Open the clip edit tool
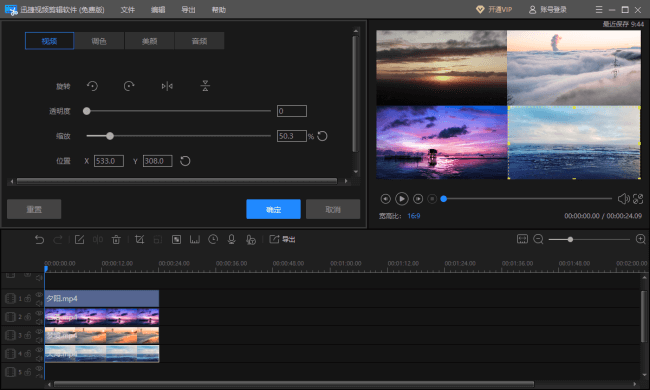The width and height of the screenshot is (650, 390). click(x=79, y=240)
